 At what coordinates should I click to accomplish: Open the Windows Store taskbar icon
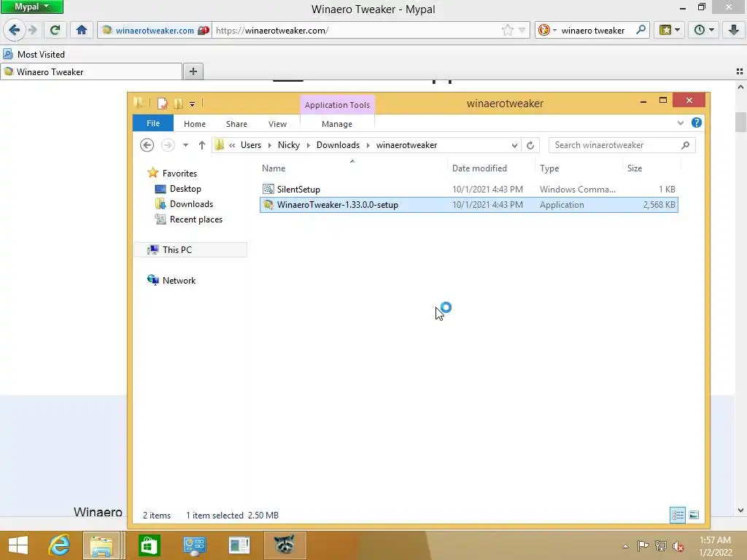149,545
